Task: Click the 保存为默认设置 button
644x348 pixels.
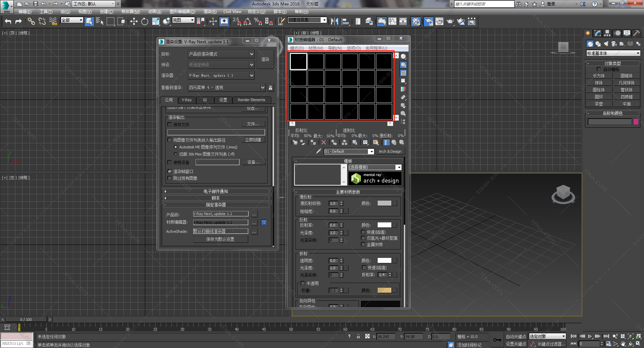Action: 220,239
